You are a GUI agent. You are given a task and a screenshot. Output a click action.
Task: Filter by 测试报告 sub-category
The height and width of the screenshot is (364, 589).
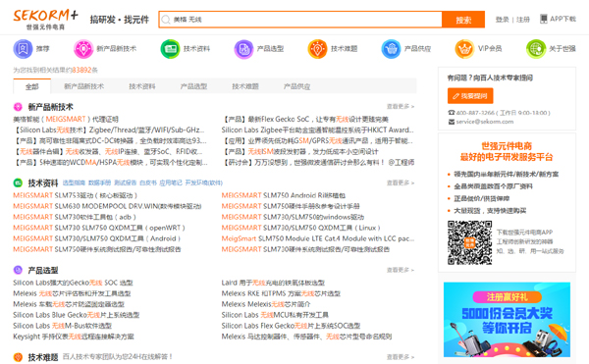point(125,182)
